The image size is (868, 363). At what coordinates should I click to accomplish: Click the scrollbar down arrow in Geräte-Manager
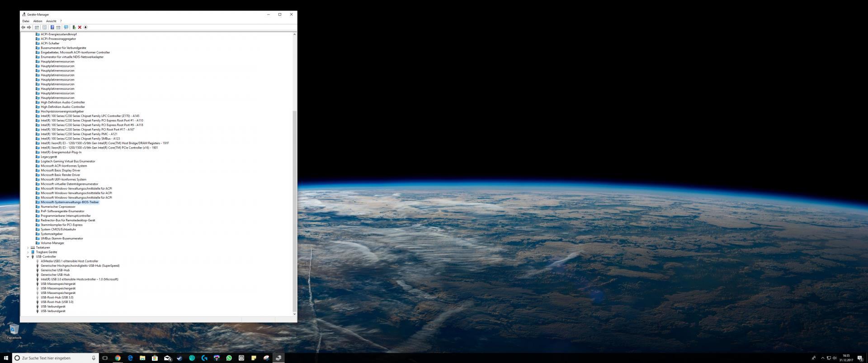tap(295, 314)
